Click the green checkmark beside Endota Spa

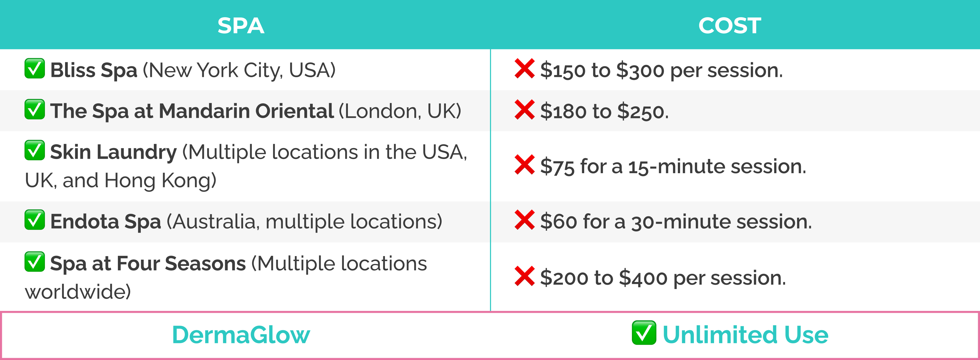coord(35,220)
